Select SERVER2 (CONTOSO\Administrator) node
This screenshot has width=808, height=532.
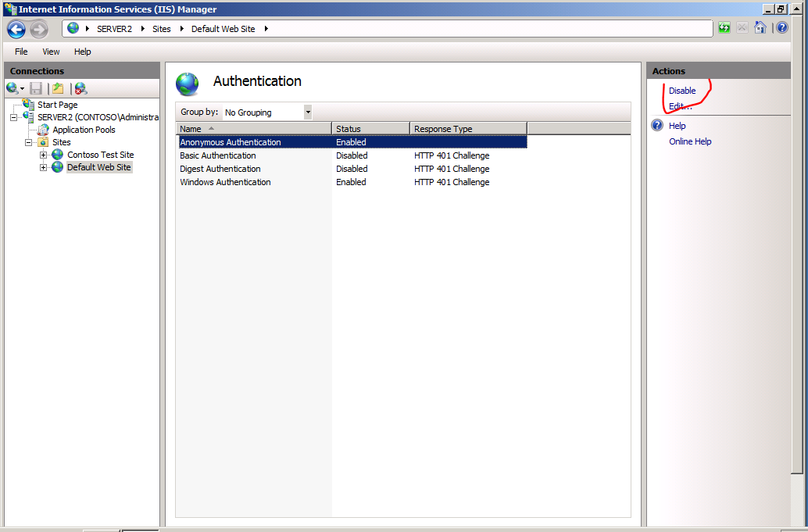[x=98, y=117]
